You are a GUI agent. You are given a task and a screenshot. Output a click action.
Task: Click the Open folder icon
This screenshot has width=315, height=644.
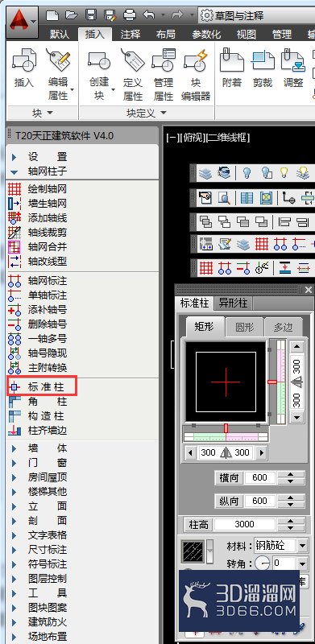point(72,15)
